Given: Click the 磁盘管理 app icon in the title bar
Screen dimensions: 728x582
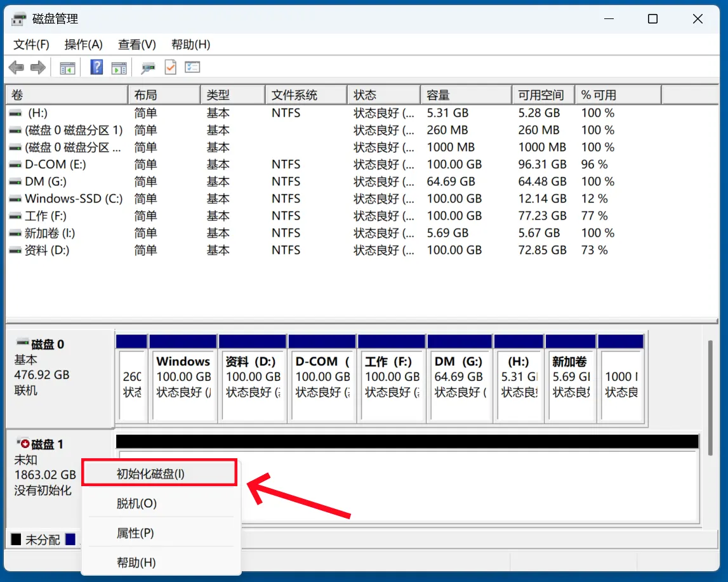Looking at the screenshot, I should [19, 19].
